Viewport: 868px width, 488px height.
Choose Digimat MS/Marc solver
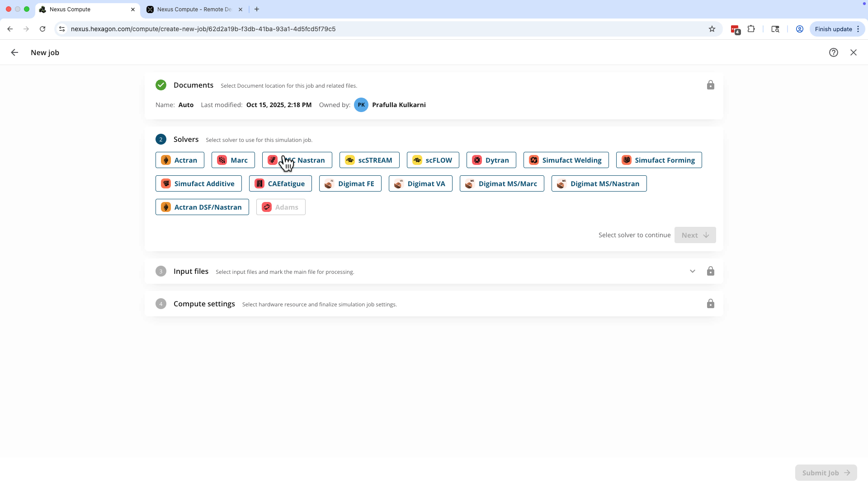pos(502,183)
